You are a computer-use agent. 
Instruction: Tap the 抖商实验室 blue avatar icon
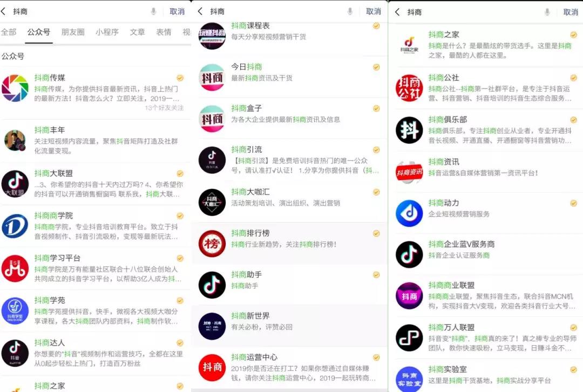click(409, 379)
